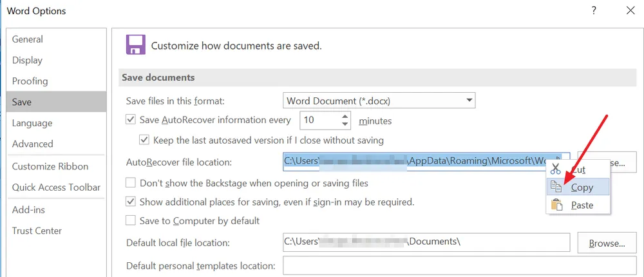The width and height of the screenshot is (644, 277).
Task: Click the minutes label
Action: [375, 121]
